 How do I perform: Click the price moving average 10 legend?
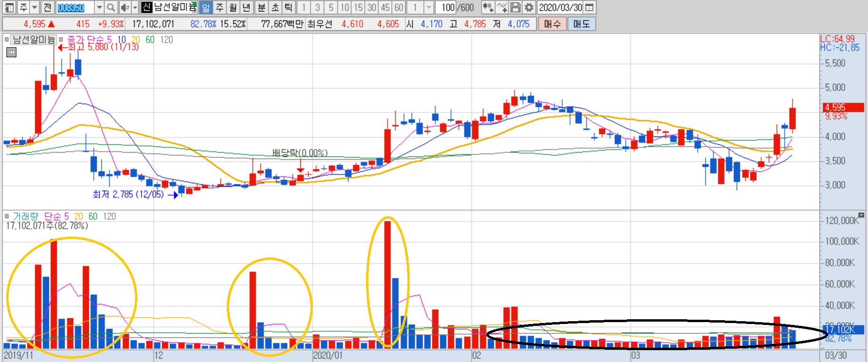122,39
